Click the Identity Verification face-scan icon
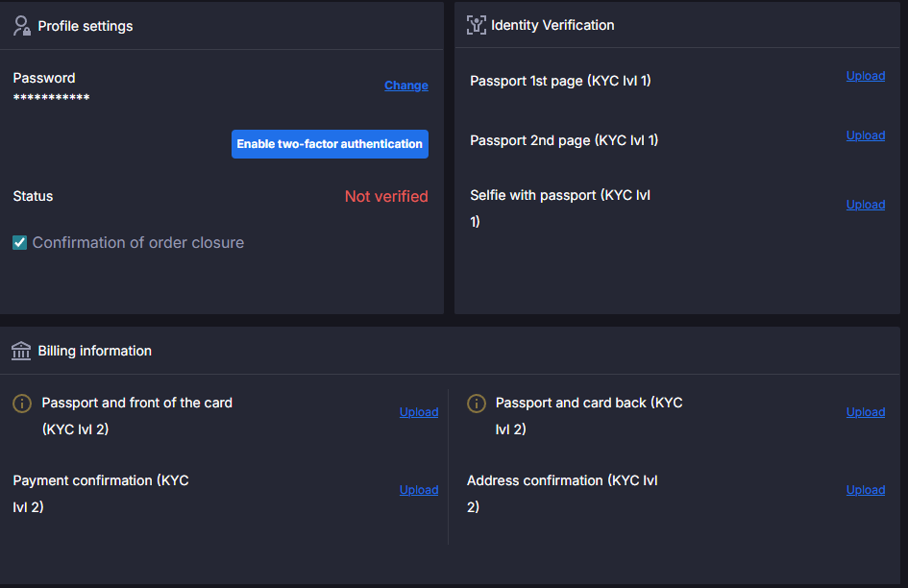This screenshot has height=588, width=908. tap(476, 25)
